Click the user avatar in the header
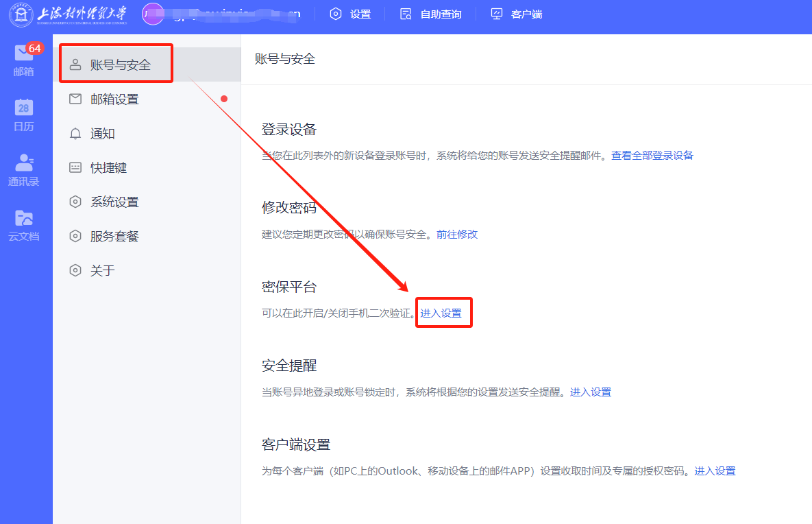Screen dimensions: 812x524 (153, 14)
